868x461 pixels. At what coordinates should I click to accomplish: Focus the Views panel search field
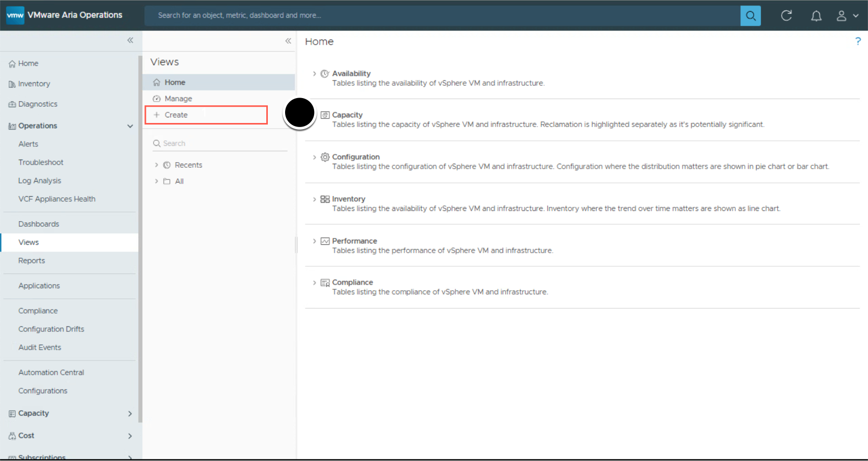224,144
